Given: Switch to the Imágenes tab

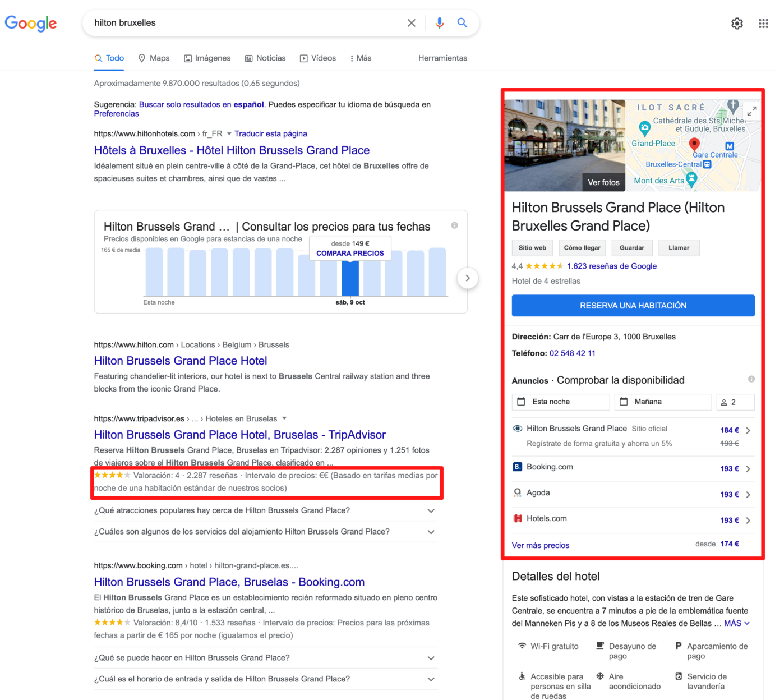Looking at the screenshot, I should click(x=207, y=58).
